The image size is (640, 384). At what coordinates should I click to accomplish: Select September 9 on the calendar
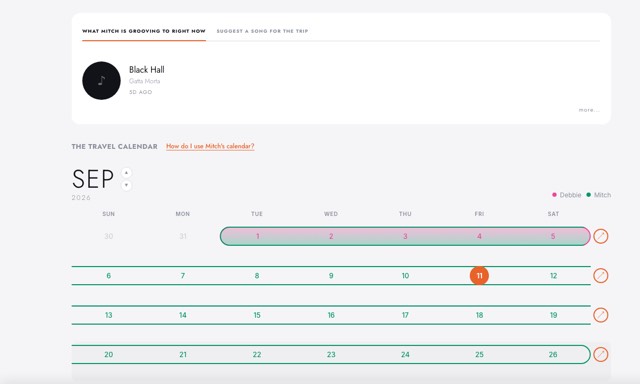(x=331, y=276)
